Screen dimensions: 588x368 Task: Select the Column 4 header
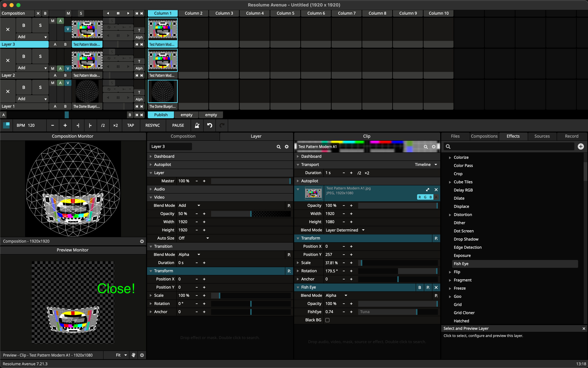point(255,13)
